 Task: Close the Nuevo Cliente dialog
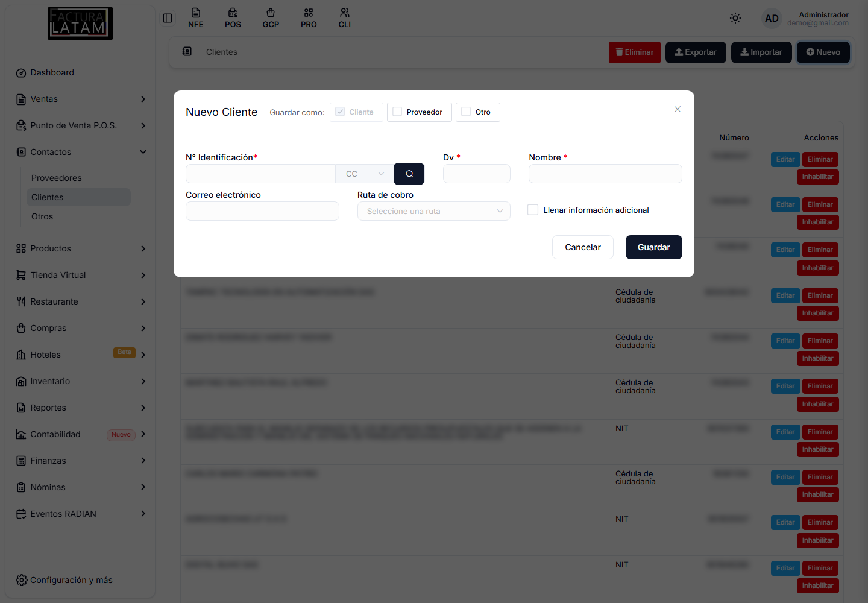(x=678, y=109)
